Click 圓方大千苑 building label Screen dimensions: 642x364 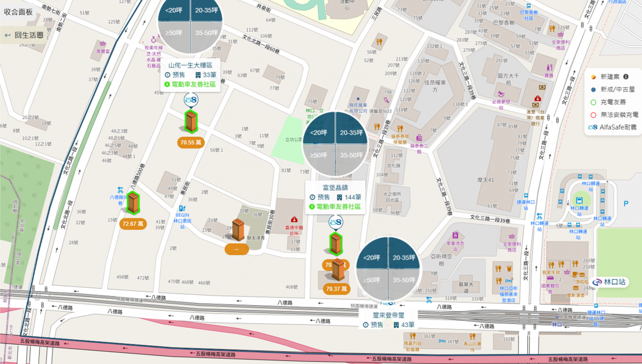point(509,79)
